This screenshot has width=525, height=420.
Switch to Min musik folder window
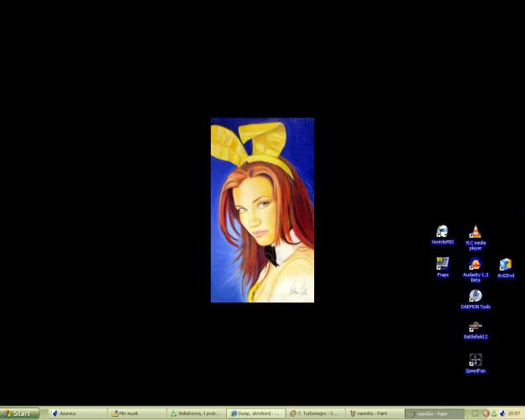tap(138, 413)
